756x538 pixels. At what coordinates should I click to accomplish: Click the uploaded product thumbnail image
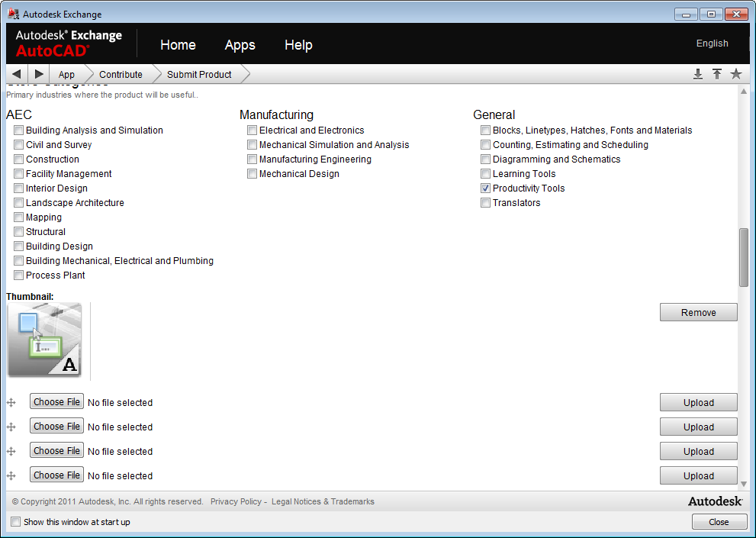coord(44,340)
